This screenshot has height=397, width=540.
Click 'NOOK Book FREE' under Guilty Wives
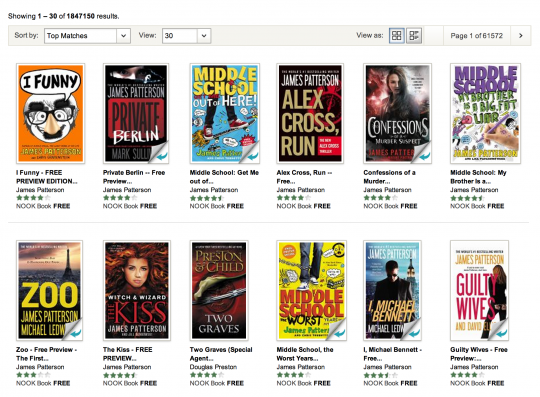point(477,383)
